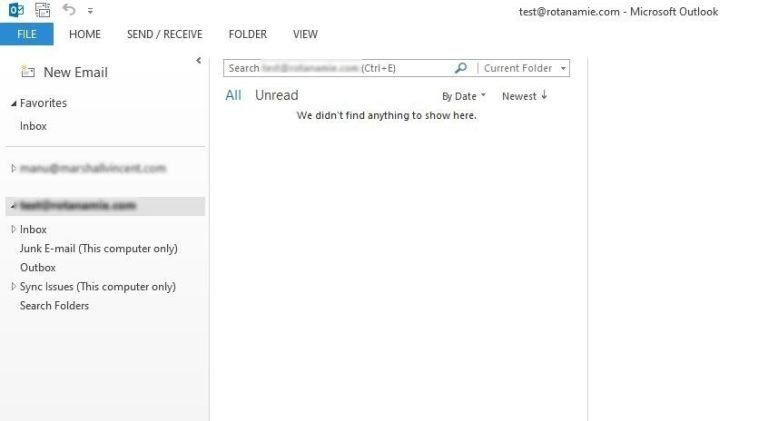Switch to the HOME ribbon tab
Screen dimensions: 768x421
point(85,34)
